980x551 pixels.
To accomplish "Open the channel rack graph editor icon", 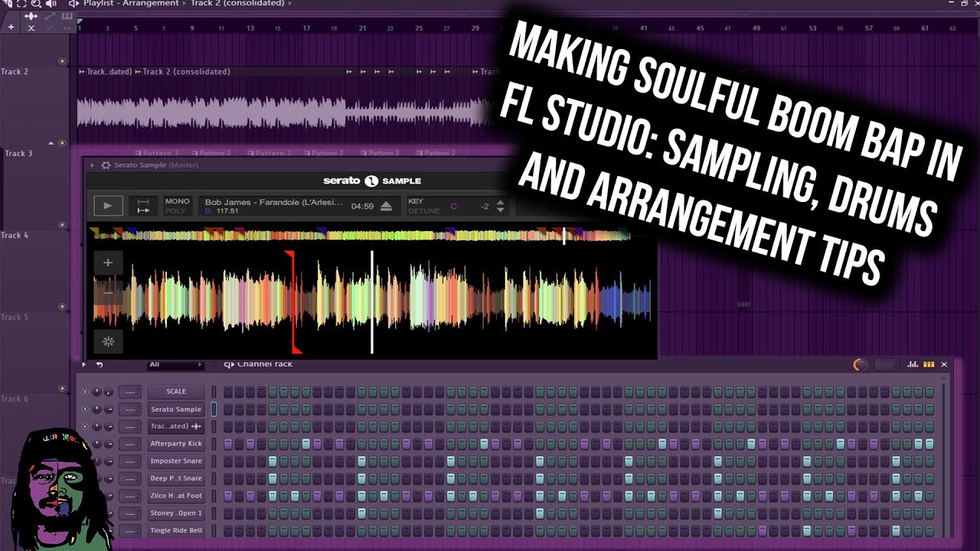I will tap(912, 365).
